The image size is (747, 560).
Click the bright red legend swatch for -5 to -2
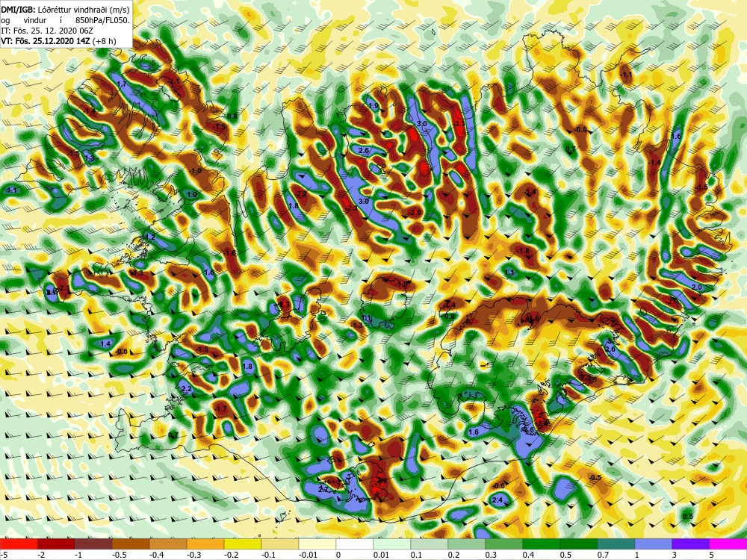pyautogui.click(x=19, y=544)
